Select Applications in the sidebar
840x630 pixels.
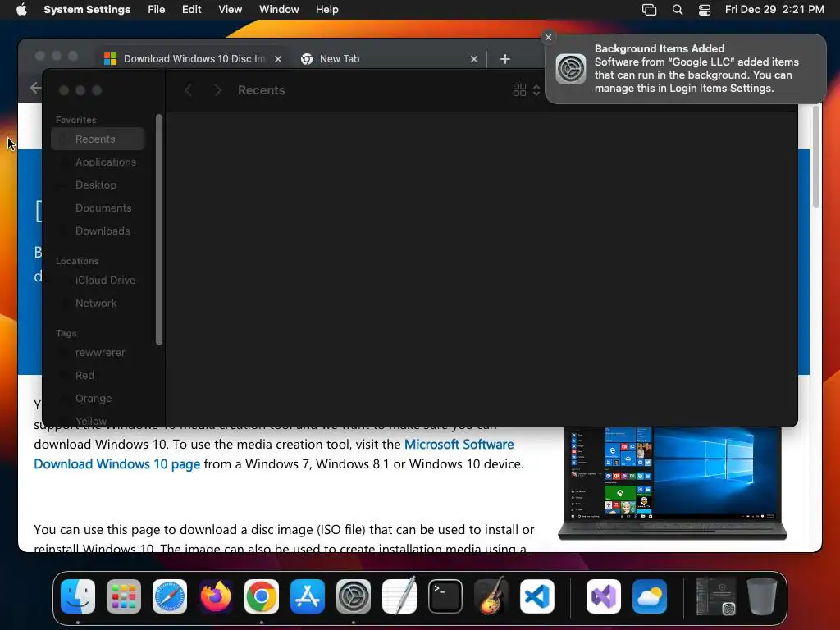pos(98,162)
